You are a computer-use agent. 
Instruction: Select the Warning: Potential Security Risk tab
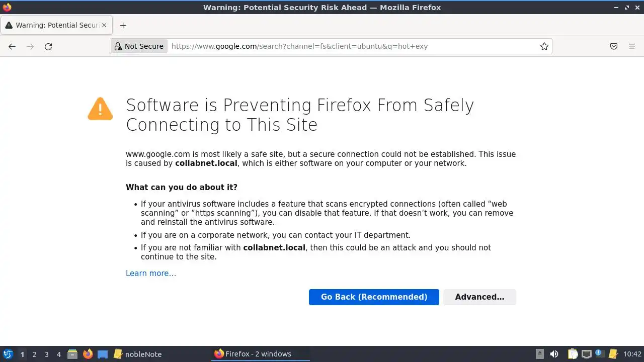[53, 25]
